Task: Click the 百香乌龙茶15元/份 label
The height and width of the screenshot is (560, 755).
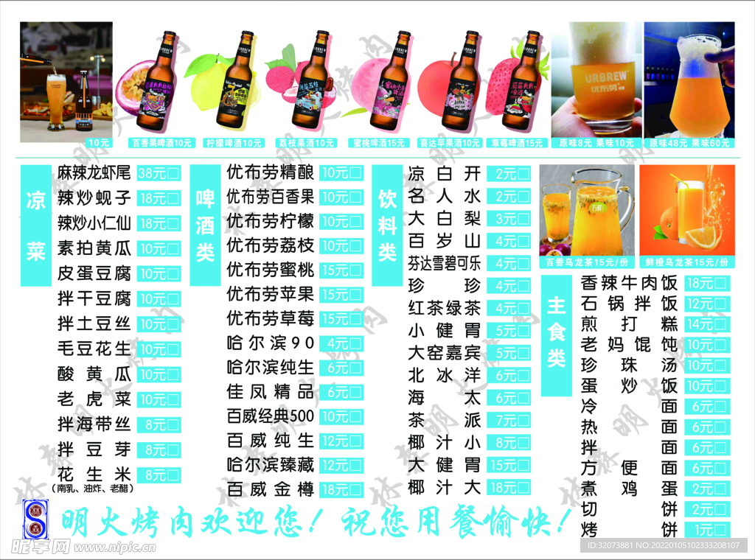Action: pos(587,262)
